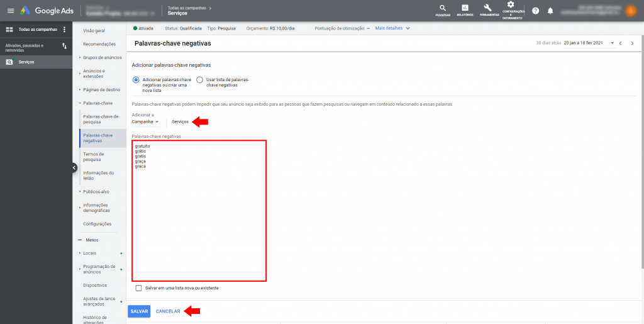644x324 pixels.
Task: Open Palavras-chave de pesquisa
Action: click(101, 119)
